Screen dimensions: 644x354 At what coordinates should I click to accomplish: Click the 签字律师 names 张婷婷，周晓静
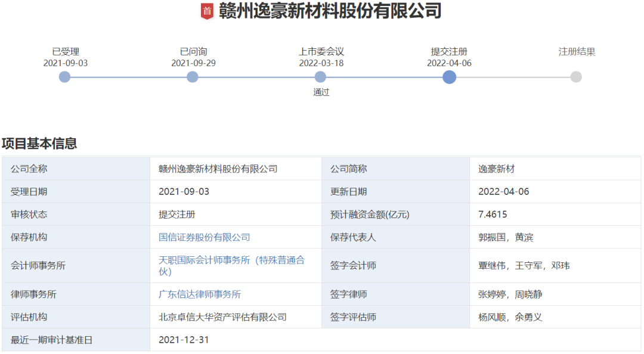[x=510, y=294]
